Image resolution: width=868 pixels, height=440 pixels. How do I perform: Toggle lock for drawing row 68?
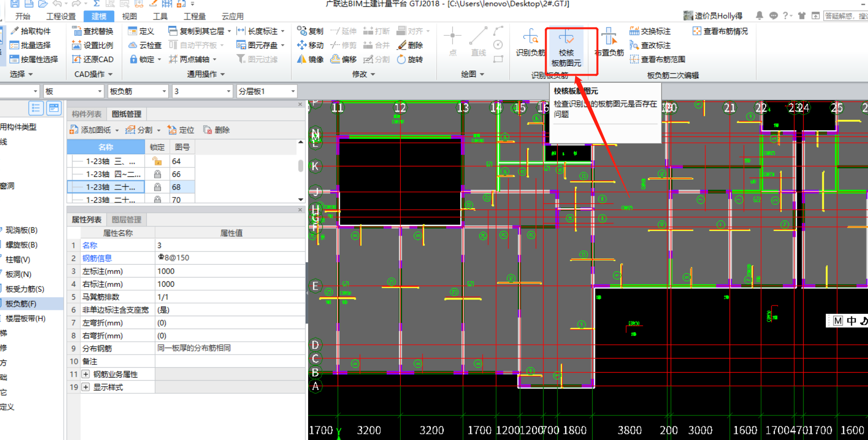pyautogui.click(x=157, y=187)
